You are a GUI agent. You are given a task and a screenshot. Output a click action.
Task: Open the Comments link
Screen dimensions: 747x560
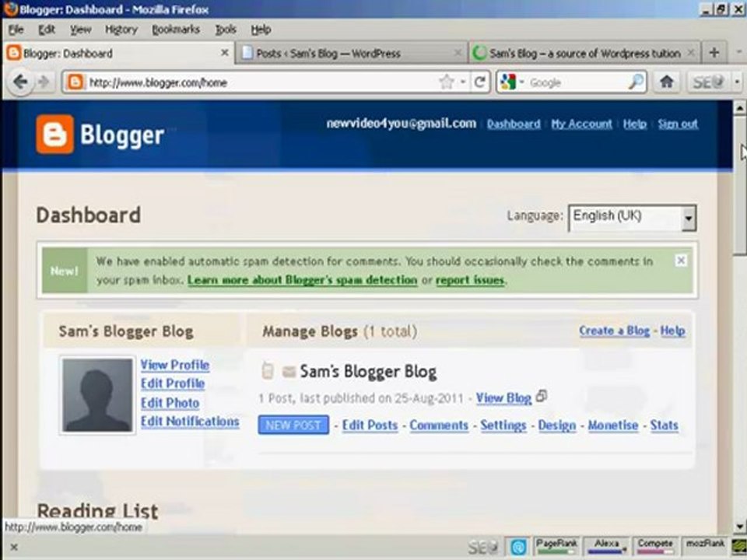pyautogui.click(x=439, y=425)
